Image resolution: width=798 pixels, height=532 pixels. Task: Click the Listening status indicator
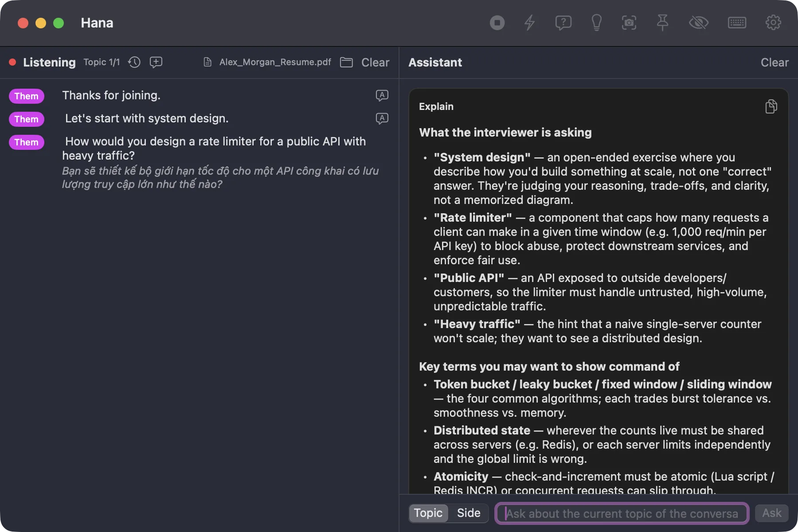pyautogui.click(x=43, y=63)
